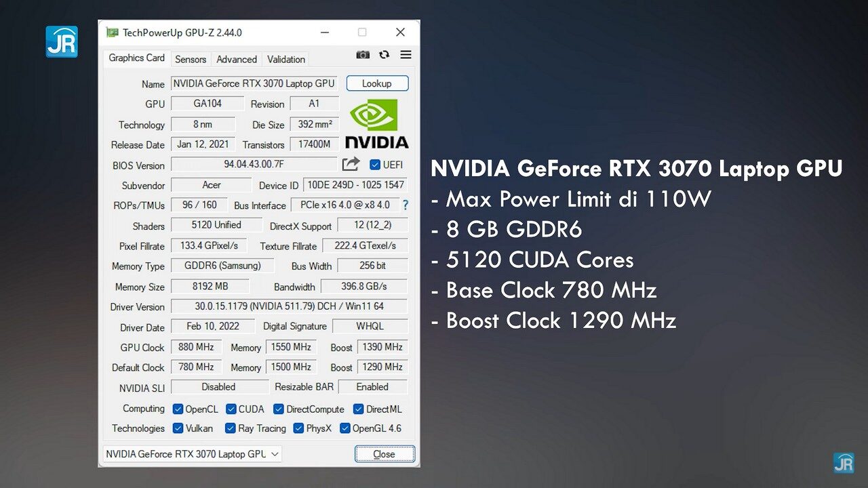Click the Lookup button
Viewport: 868px width, 488px height.
[x=377, y=83]
